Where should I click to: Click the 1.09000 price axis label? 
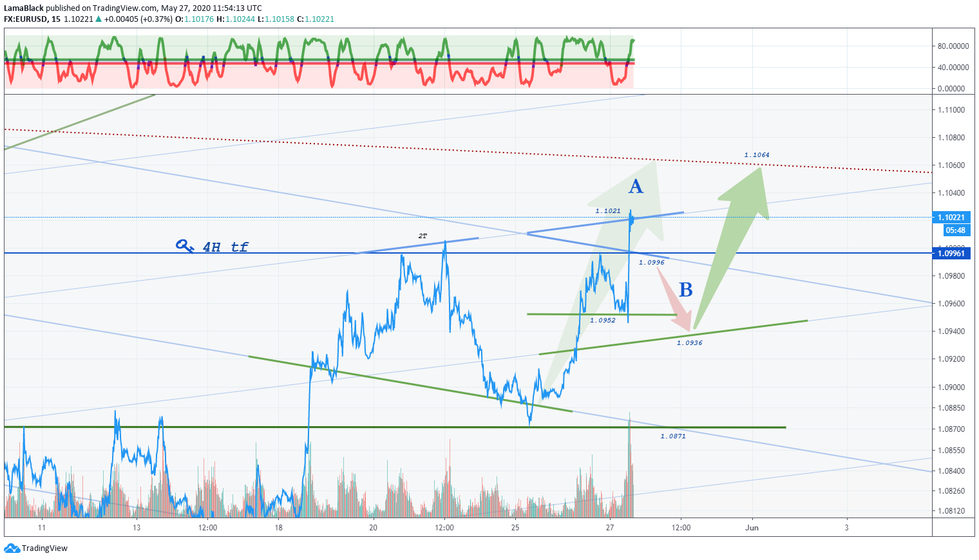point(951,387)
